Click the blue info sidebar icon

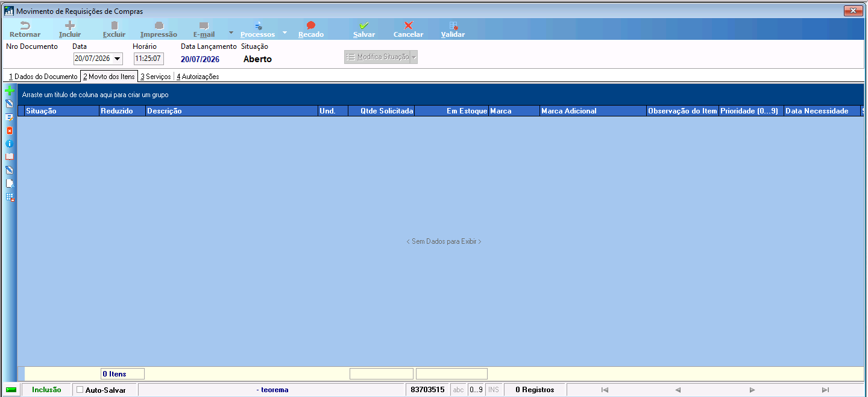pos(9,144)
